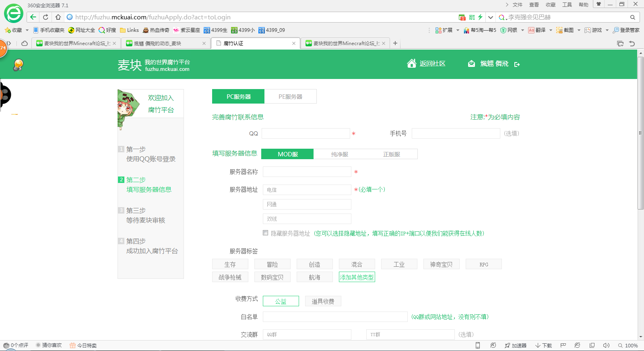The width and height of the screenshot is (644, 351).
Task: Open the 扩展 extensions toolbar icon
Action: 438,30
